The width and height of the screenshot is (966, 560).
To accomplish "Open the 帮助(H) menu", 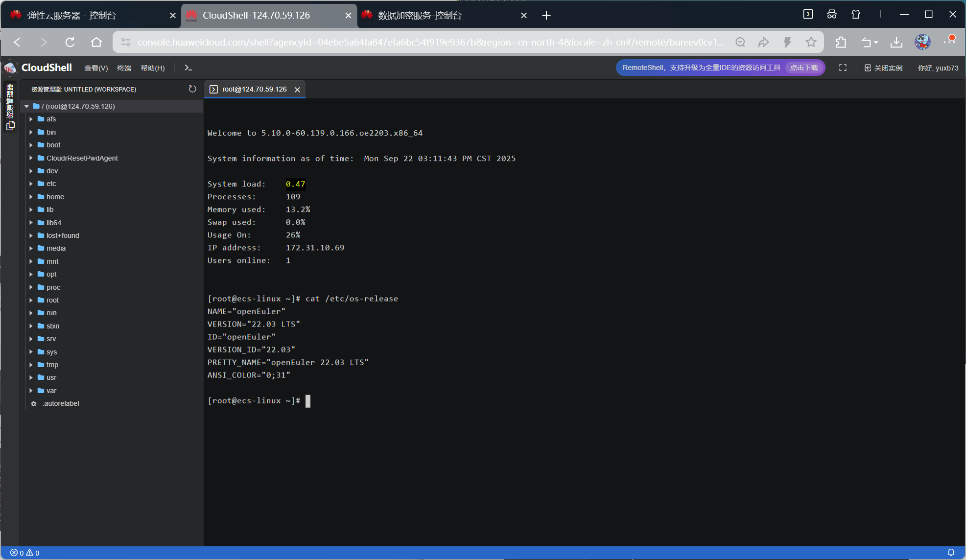I will [x=153, y=68].
